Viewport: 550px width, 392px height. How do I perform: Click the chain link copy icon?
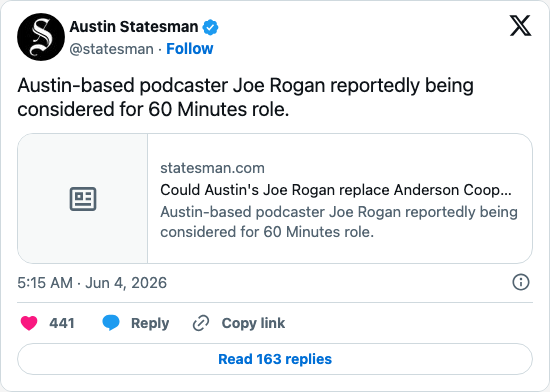(201, 323)
